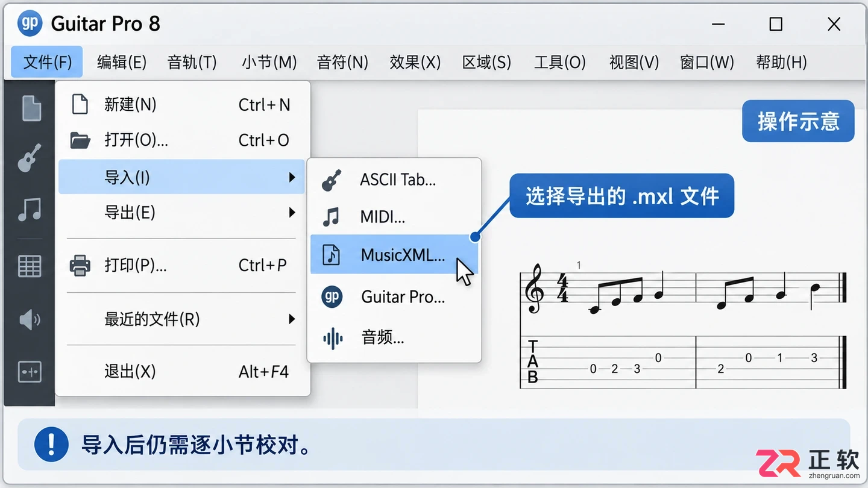This screenshot has height=488, width=868.
Task: Open the 窗口(W) menu
Action: (706, 62)
